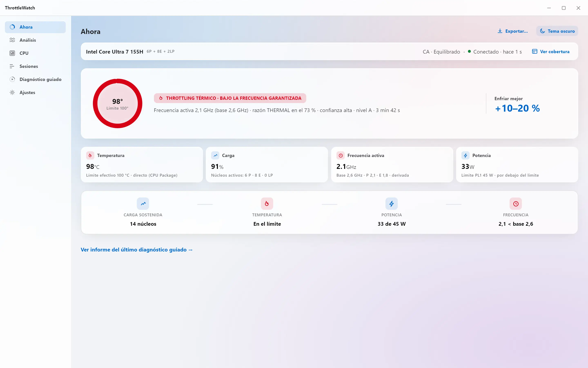Click the Núcleos activos detail line
Viewport: 588px width, 368px height.
[242, 175]
